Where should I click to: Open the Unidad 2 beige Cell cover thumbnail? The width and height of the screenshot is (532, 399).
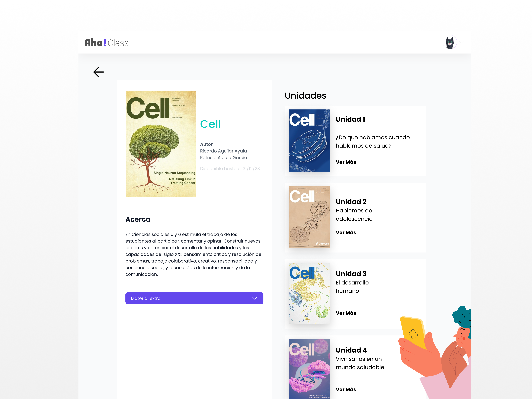click(309, 217)
